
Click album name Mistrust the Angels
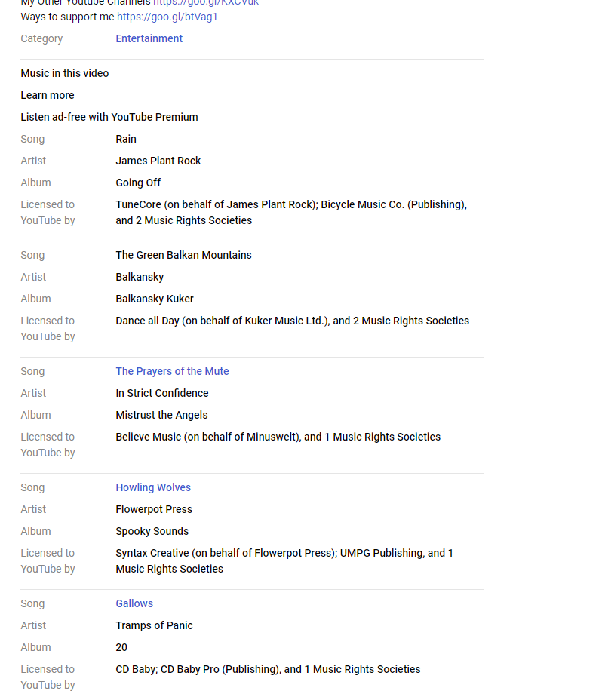161,415
